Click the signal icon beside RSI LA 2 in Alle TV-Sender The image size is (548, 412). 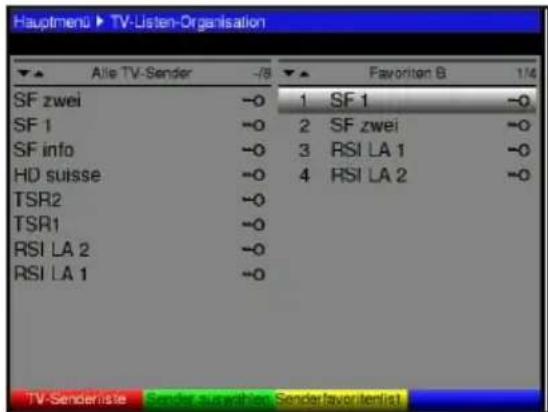(x=254, y=250)
